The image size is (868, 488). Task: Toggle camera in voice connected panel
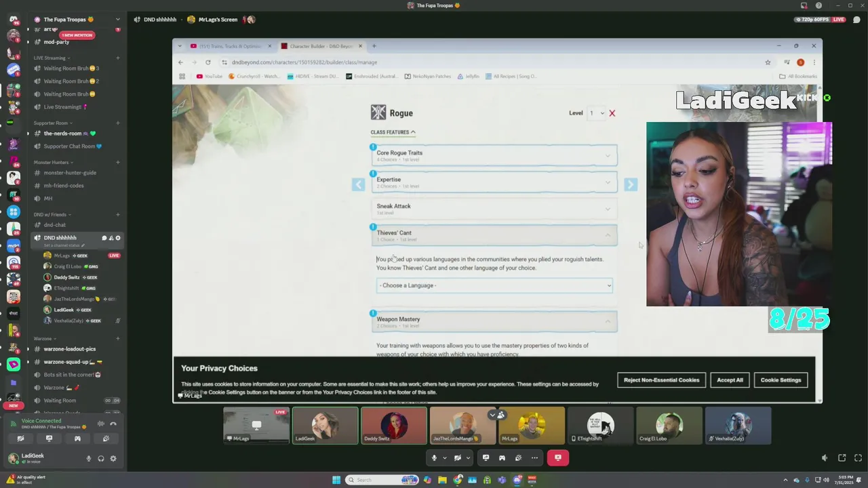coord(20,439)
